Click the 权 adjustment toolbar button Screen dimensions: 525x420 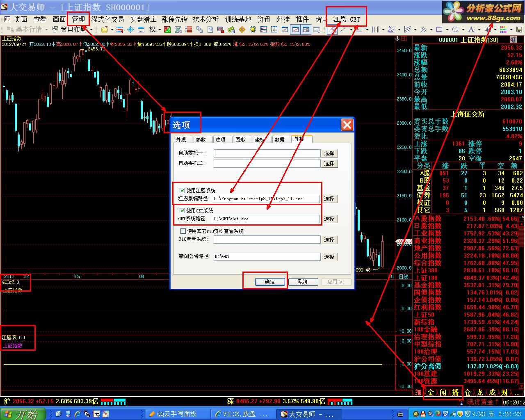point(152,30)
